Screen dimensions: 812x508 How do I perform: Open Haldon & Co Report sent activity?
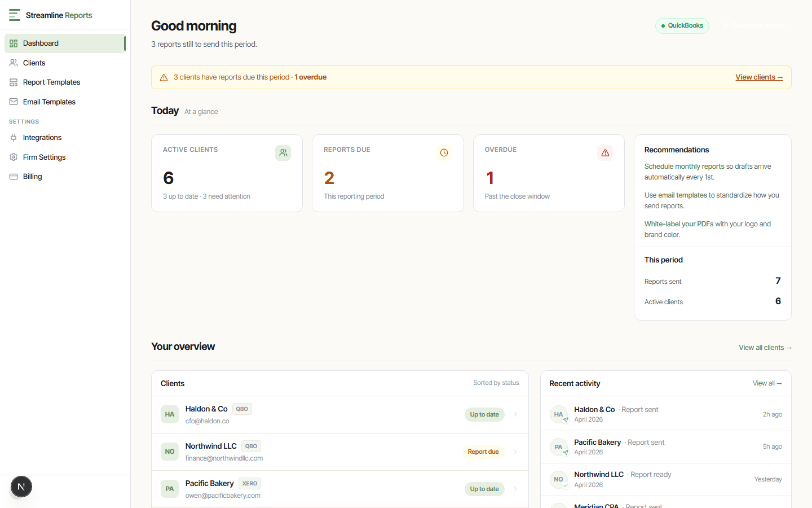666,415
